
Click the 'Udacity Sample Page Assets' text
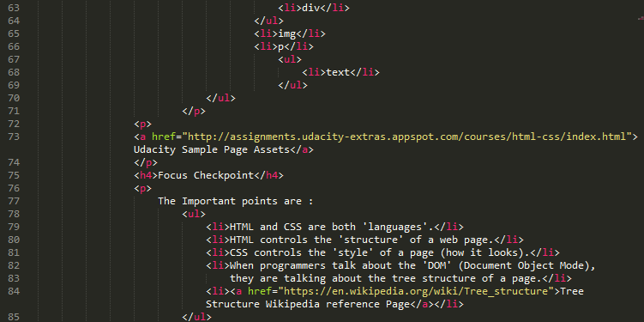tap(212, 149)
